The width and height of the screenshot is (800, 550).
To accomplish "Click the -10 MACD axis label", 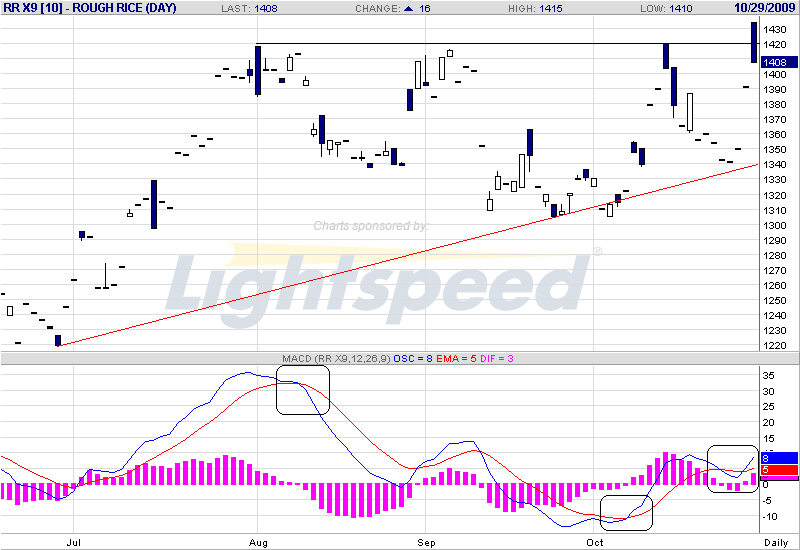I will (770, 516).
